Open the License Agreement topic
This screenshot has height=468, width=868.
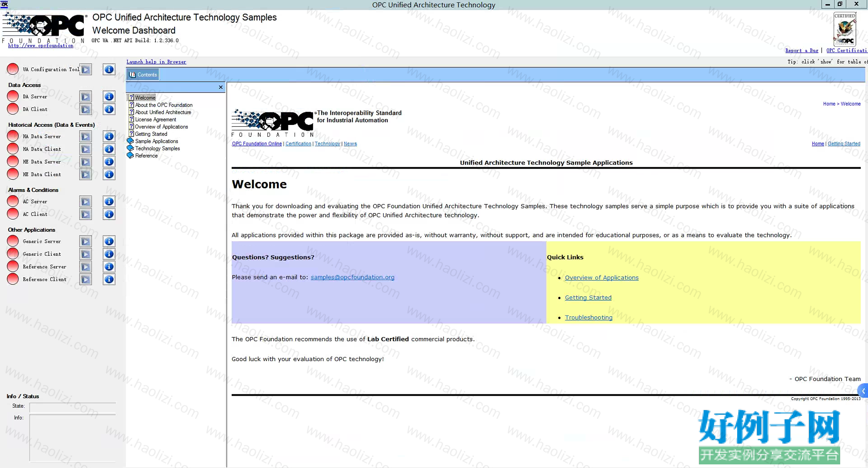(x=155, y=119)
